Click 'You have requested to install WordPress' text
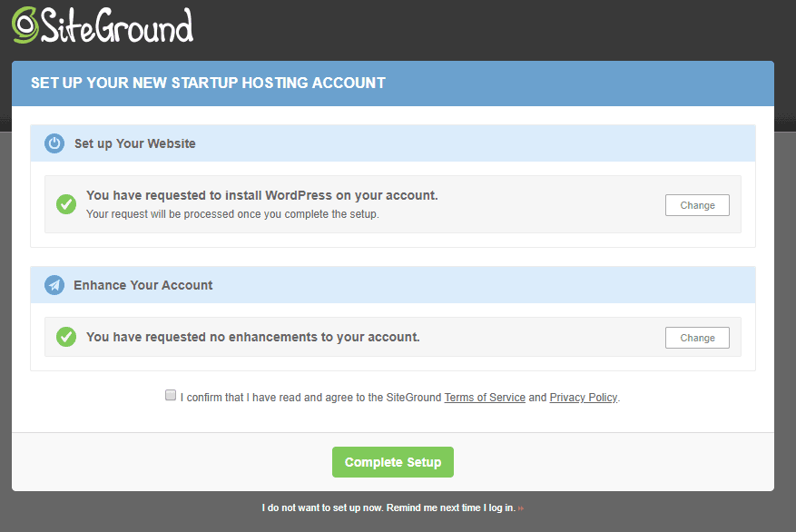Viewport: 796px width, 532px height. click(x=262, y=195)
